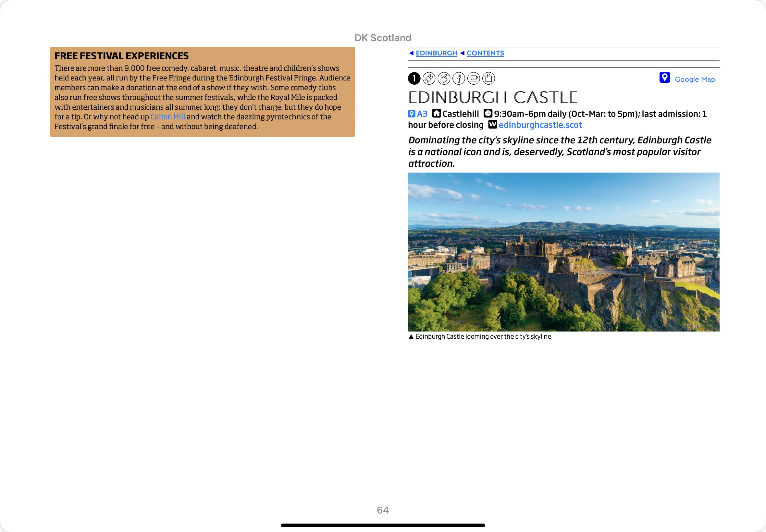Go back to the EDINBURGH chapter link

click(436, 53)
